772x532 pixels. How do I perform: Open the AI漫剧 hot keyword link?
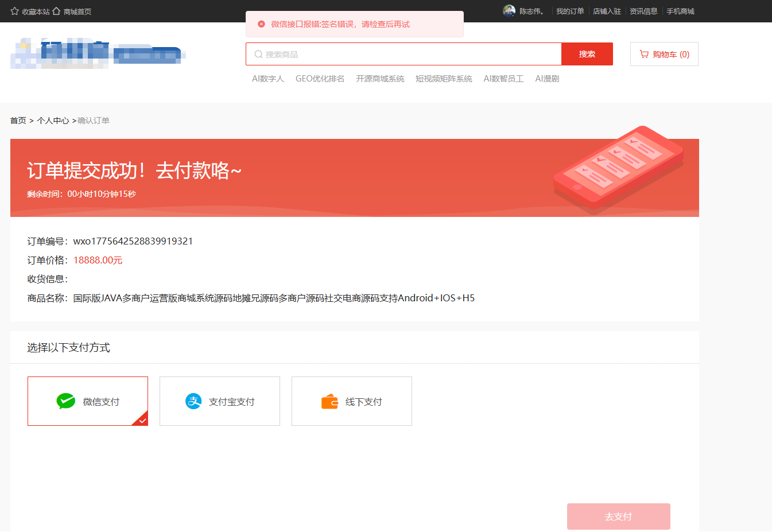point(547,79)
